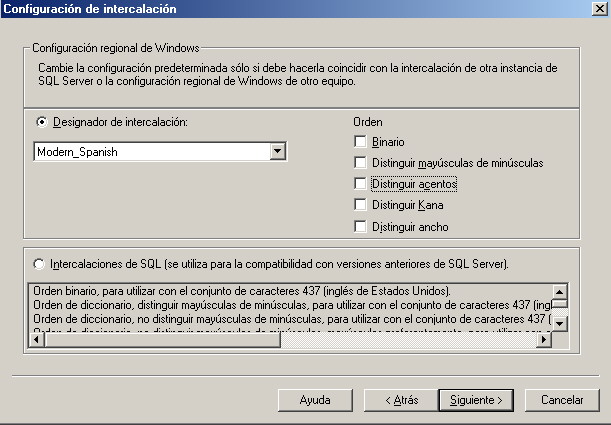Select the Intercalaciones de SQL radio button
This screenshot has height=425, width=611.
[41, 265]
